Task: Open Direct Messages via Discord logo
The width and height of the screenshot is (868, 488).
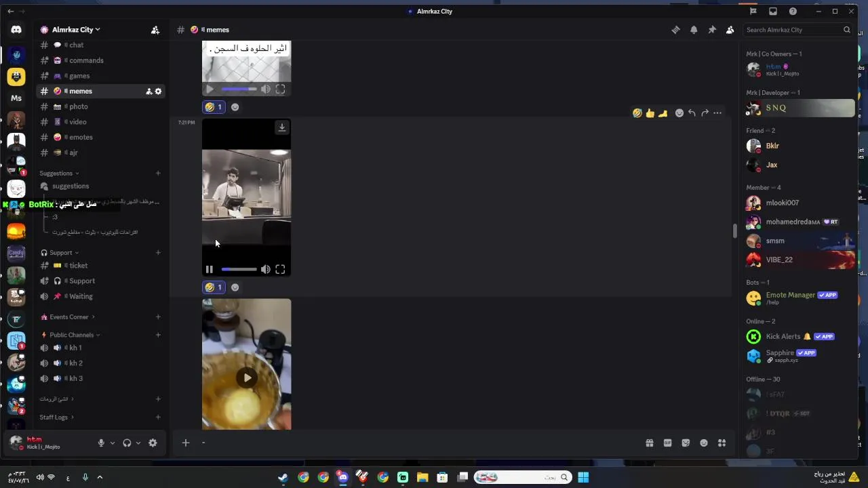Action: point(16,30)
